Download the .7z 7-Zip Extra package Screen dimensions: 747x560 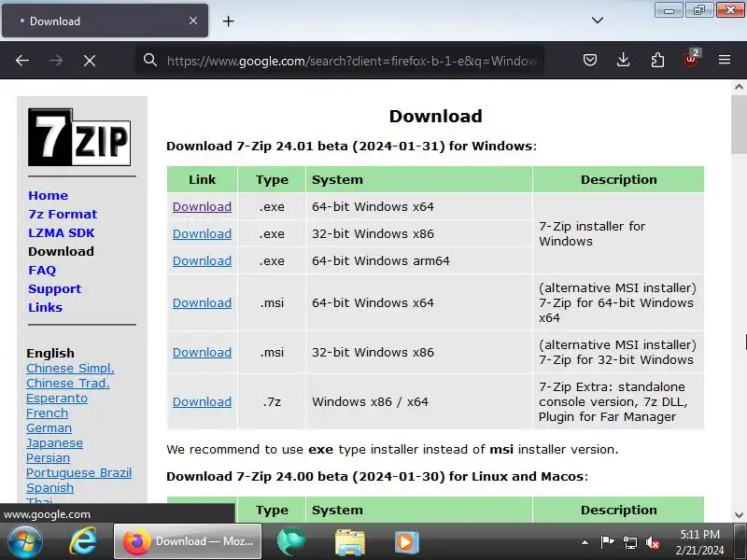coord(202,402)
